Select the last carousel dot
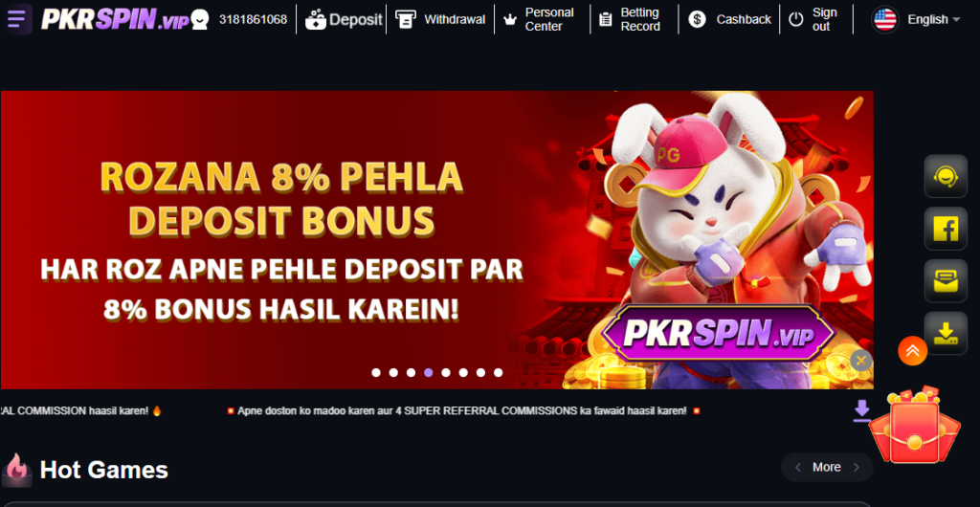This screenshot has width=980, height=507. click(x=498, y=373)
